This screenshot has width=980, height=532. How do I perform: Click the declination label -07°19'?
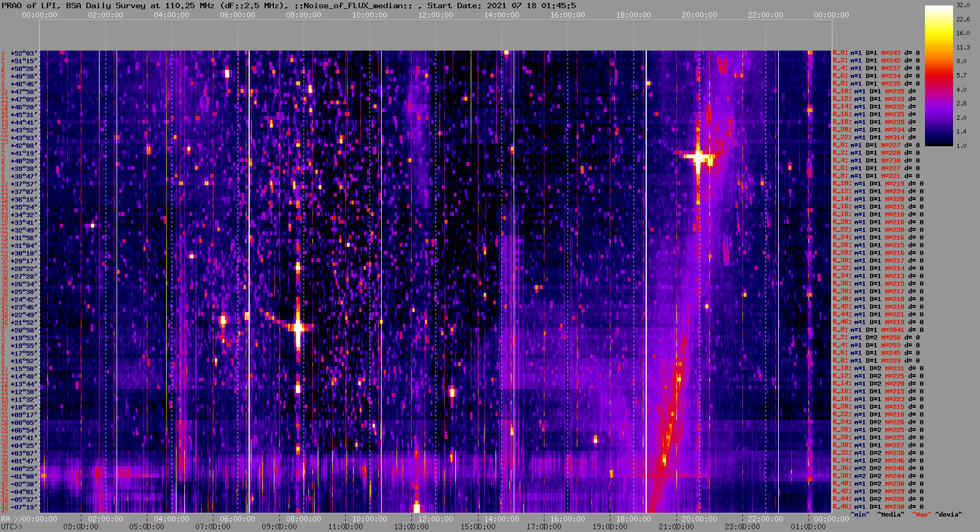pyautogui.click(x=24, y=507)
